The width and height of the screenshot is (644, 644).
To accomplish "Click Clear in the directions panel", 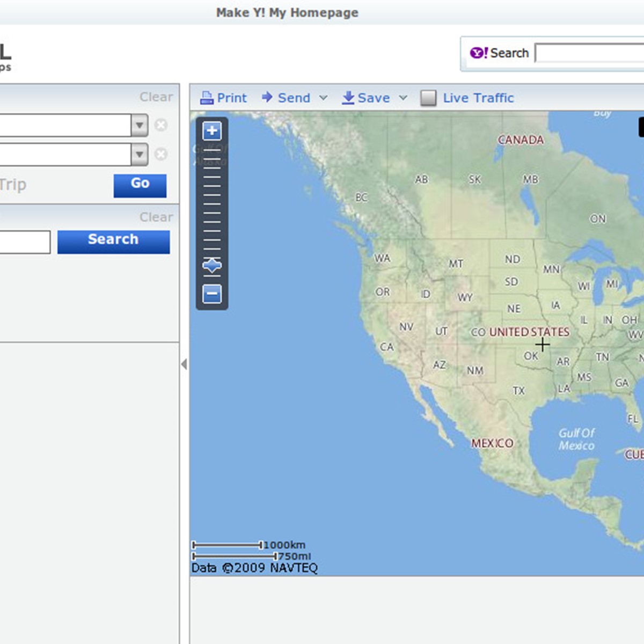I will click(x=156, y=97).
